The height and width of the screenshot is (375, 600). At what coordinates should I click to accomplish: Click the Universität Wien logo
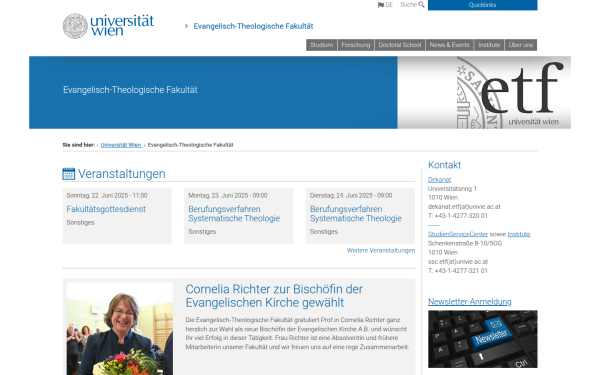pyautogui.click(x=108, y=26)
